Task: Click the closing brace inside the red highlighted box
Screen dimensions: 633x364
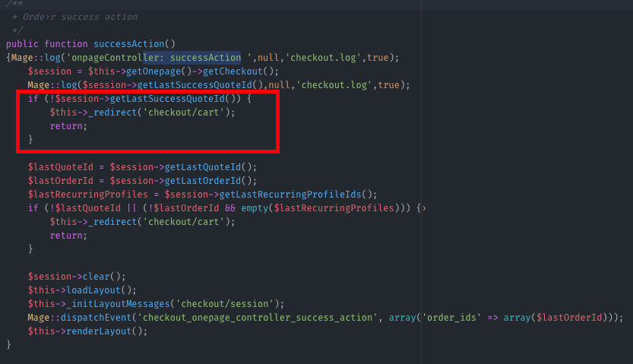Action: (30, 139)
